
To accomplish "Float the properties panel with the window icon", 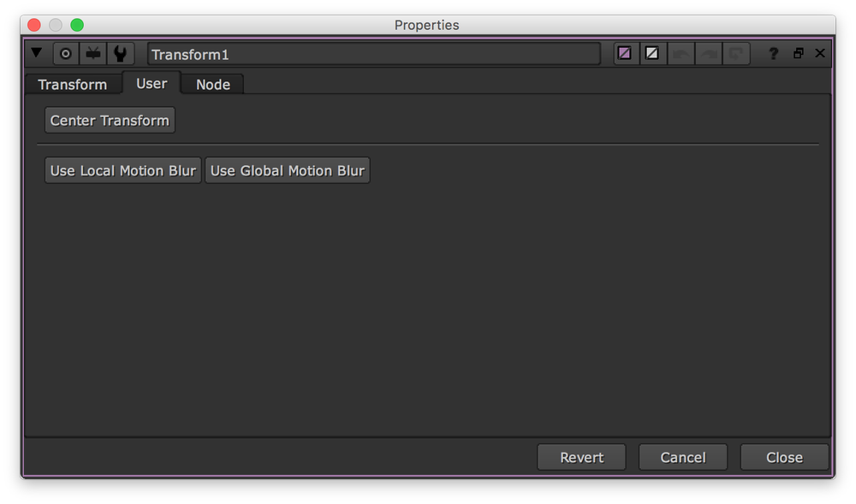I will coord(798,53).
